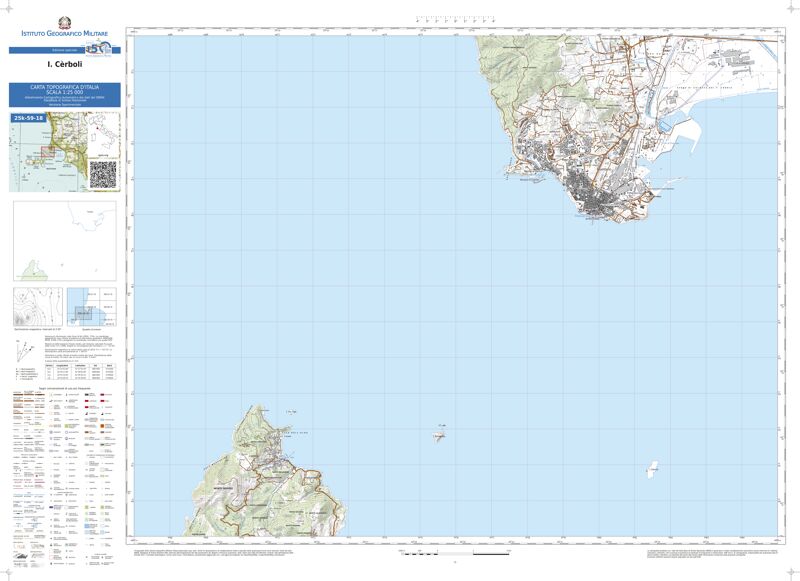Select the blue Carta Topografica d'Italia banner
This screenshot has width=800, height=581.
[x=64, y=95]
